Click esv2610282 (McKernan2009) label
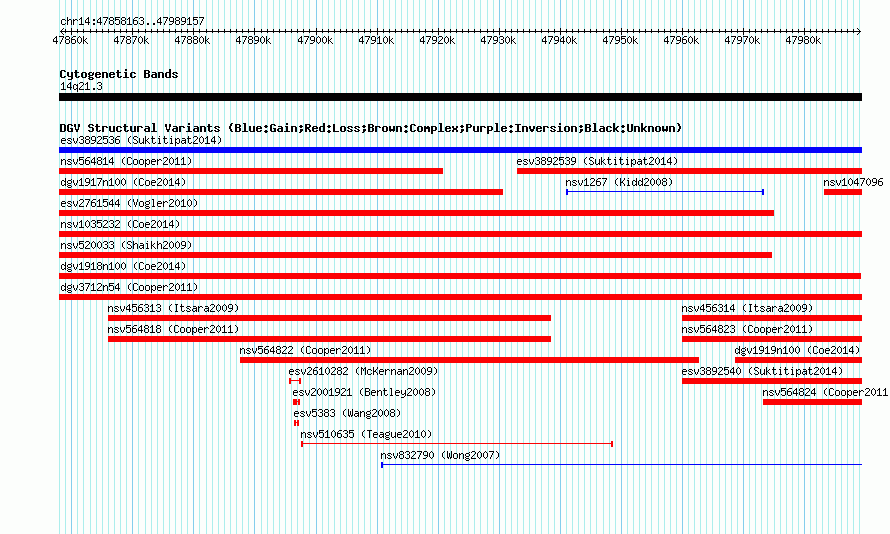 pos(363,372)
